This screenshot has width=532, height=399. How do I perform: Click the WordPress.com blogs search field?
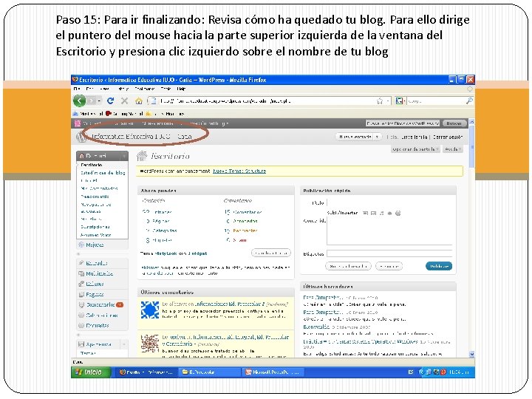point(403,123)
